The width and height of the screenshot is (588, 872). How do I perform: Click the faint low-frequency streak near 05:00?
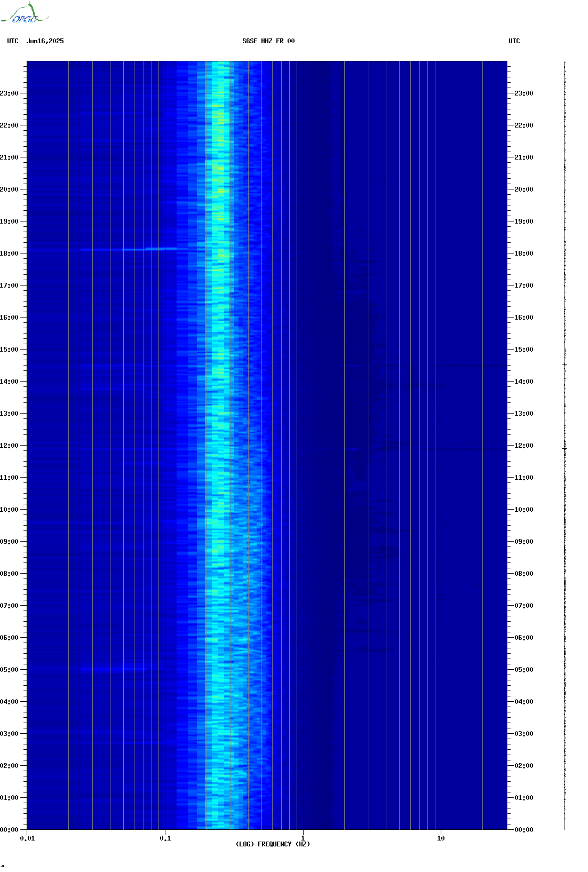(x=113, y=668)
